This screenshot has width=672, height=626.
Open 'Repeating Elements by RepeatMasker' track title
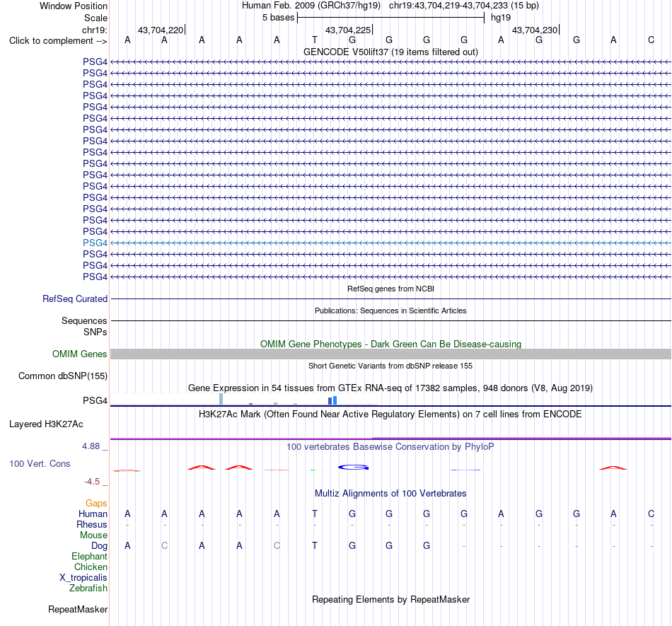click(x=390, y=600)
